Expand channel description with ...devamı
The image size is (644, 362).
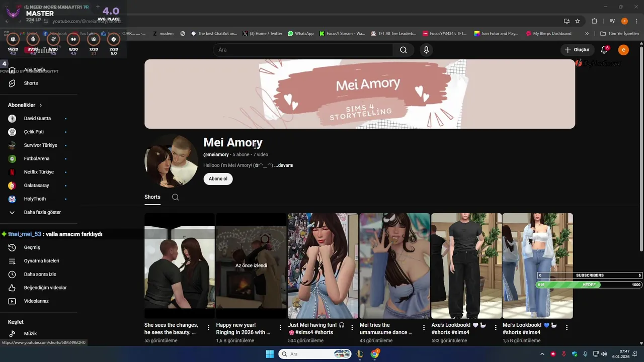click(x=284, y=165)
